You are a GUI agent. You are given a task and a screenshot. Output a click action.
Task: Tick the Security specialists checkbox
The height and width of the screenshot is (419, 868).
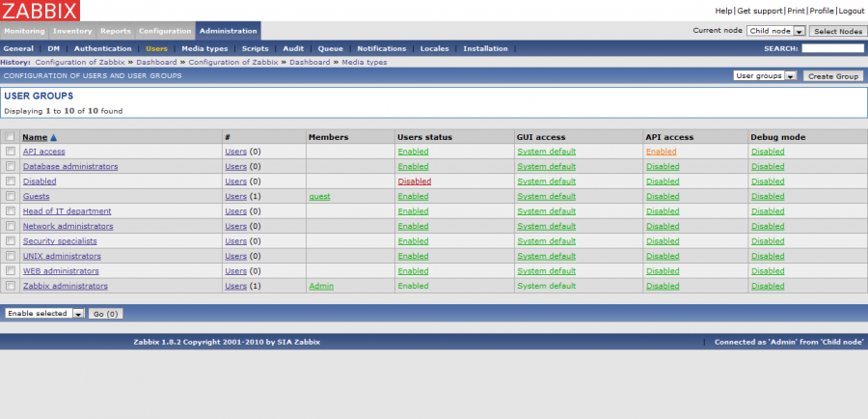pyautogui.click(x=10, y=241)
